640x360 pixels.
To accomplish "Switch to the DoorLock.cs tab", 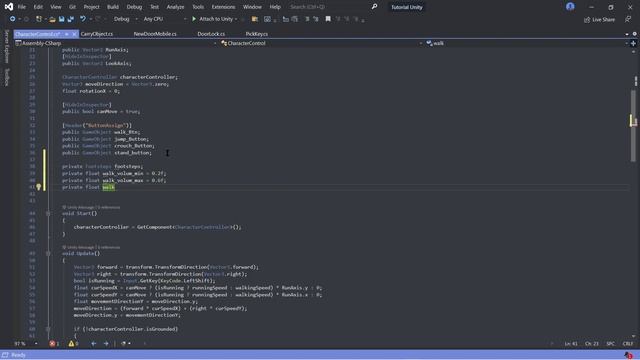I will pos(211,34).
